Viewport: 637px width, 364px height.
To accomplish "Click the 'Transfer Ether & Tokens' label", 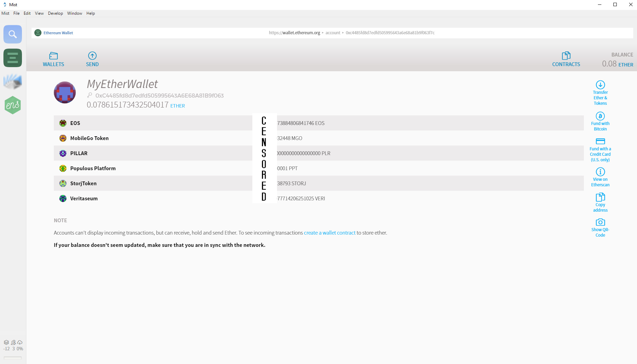I will (600, 98).
